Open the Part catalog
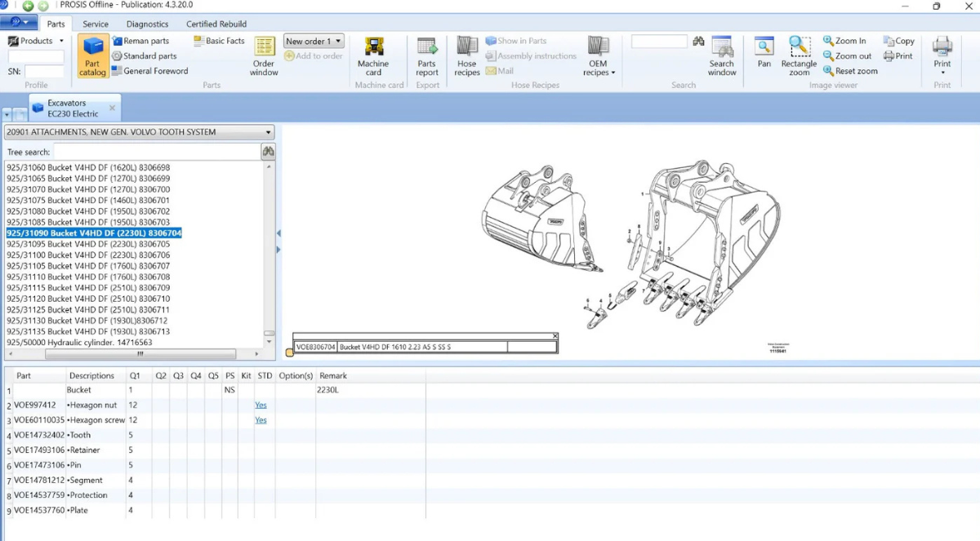The height and width of the screenshot is (541, 980). coord(92,56)
